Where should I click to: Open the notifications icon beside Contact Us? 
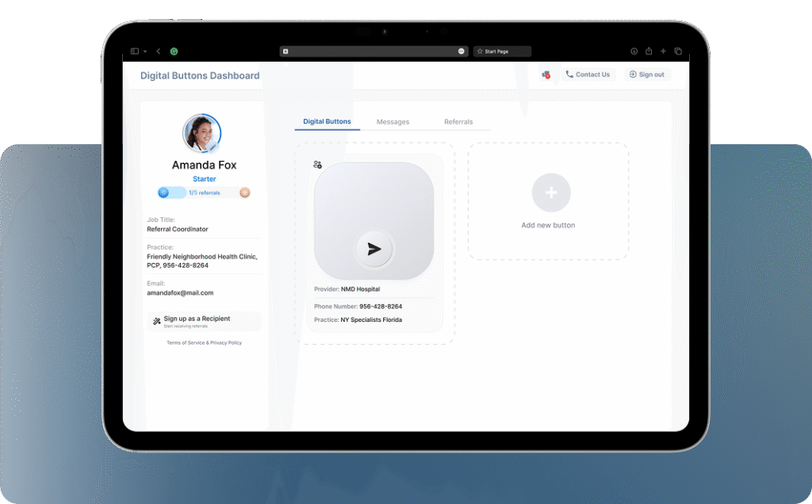pos(546,74)
